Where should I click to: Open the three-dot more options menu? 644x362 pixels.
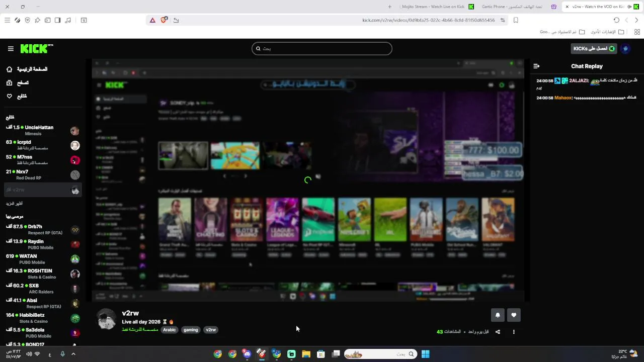pos(514,332)
